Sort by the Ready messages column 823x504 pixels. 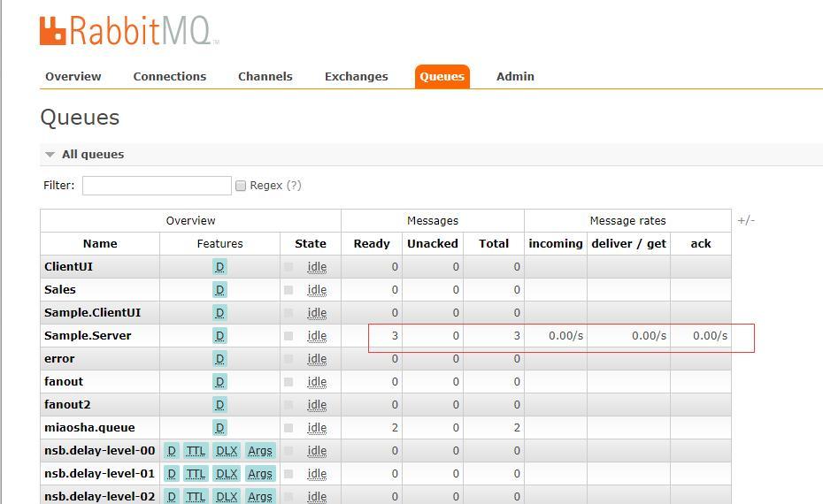[x=372, y=244]
